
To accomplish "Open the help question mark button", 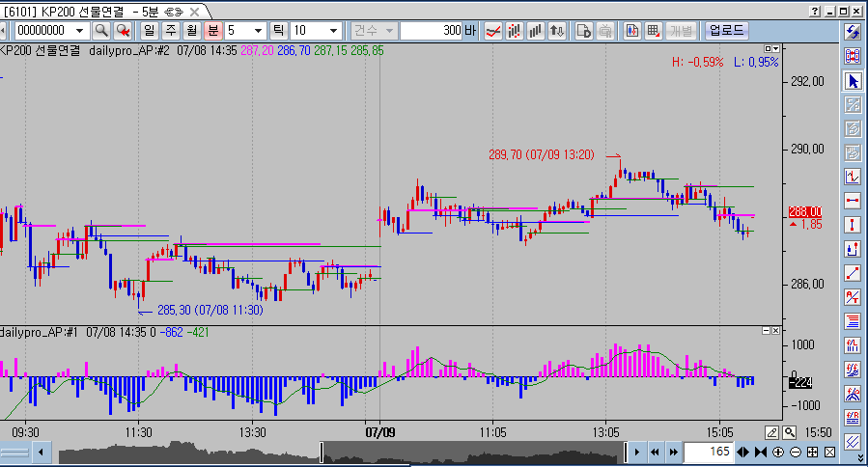I will (814, 11).
